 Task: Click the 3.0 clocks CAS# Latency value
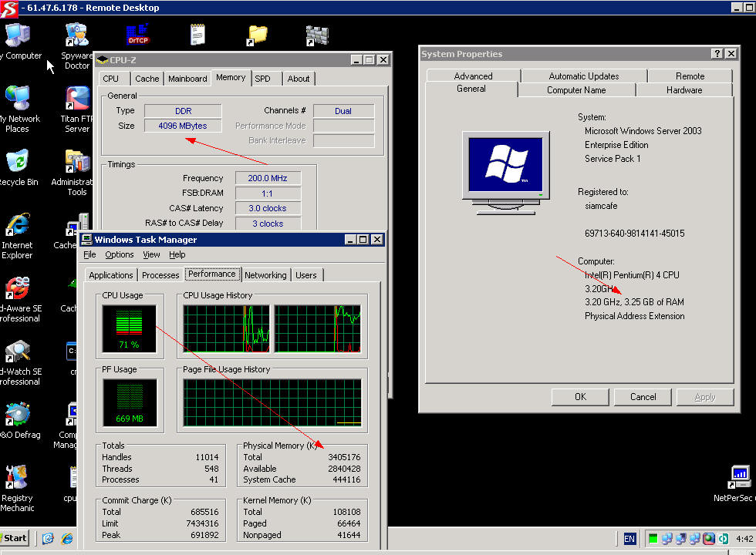268,208
